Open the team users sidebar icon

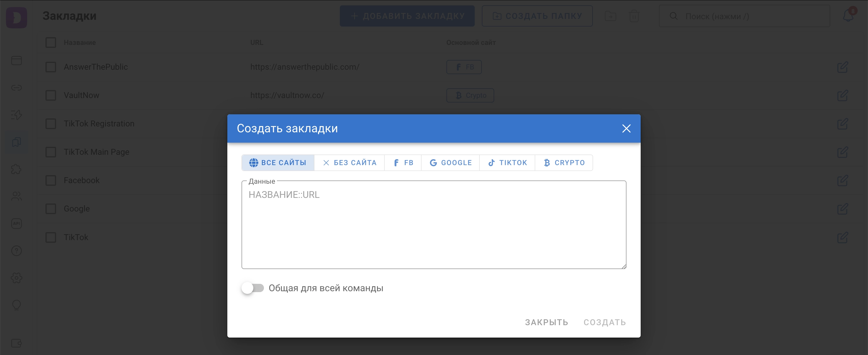point(17,196)
